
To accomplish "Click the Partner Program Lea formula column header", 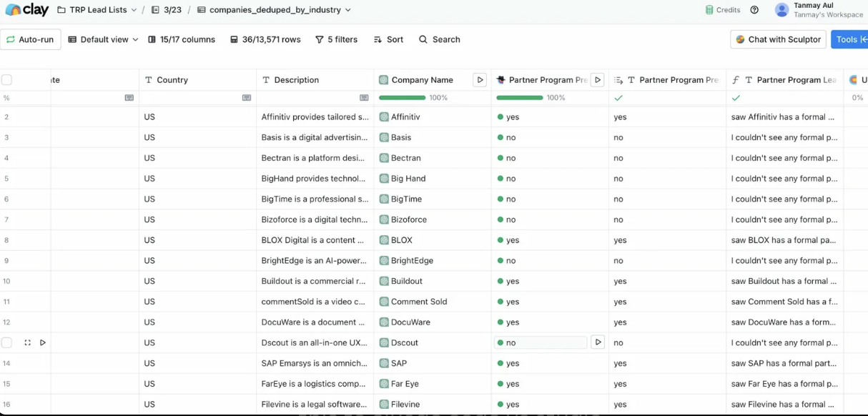I will (784, 80).
